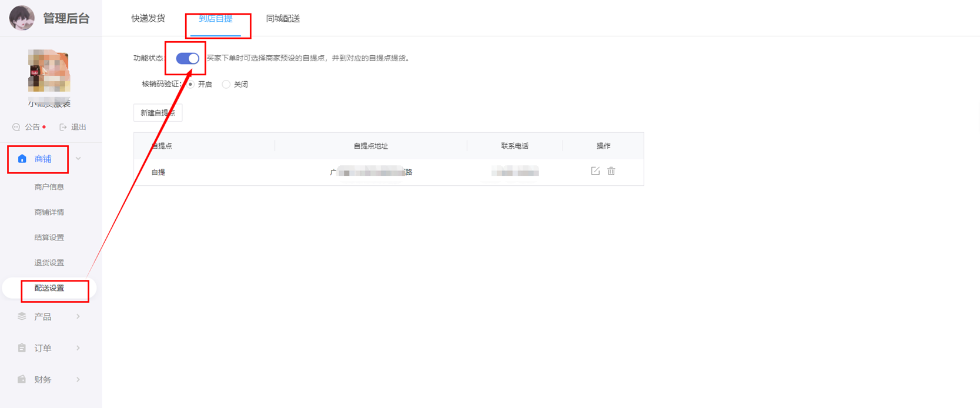Image resolution: width=980 pixels, height=408 pixels.
Task: Click the 自提 cell in the table
Action: [x=158, y=172]
